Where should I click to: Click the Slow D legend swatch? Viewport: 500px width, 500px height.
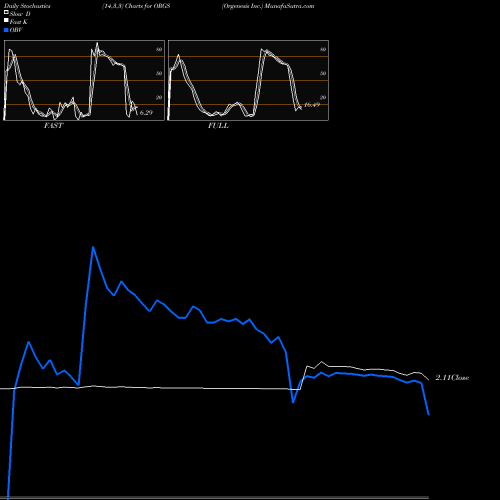6,12
